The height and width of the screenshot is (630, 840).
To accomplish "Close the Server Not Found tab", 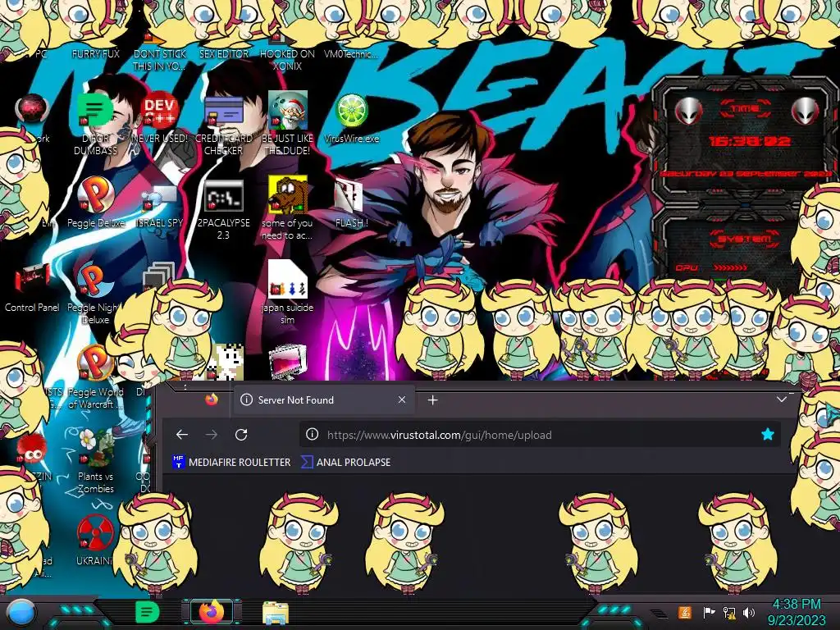I will [x=402, y=399].
